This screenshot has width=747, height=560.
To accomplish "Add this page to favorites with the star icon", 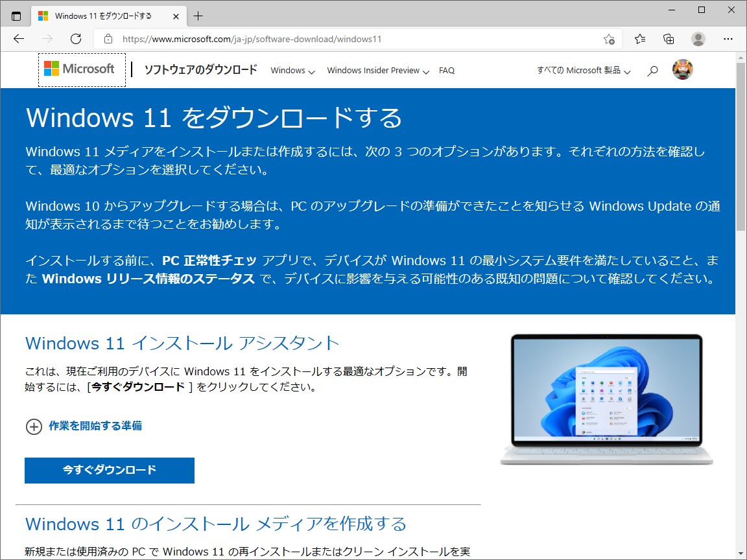I will coord(608,39).
